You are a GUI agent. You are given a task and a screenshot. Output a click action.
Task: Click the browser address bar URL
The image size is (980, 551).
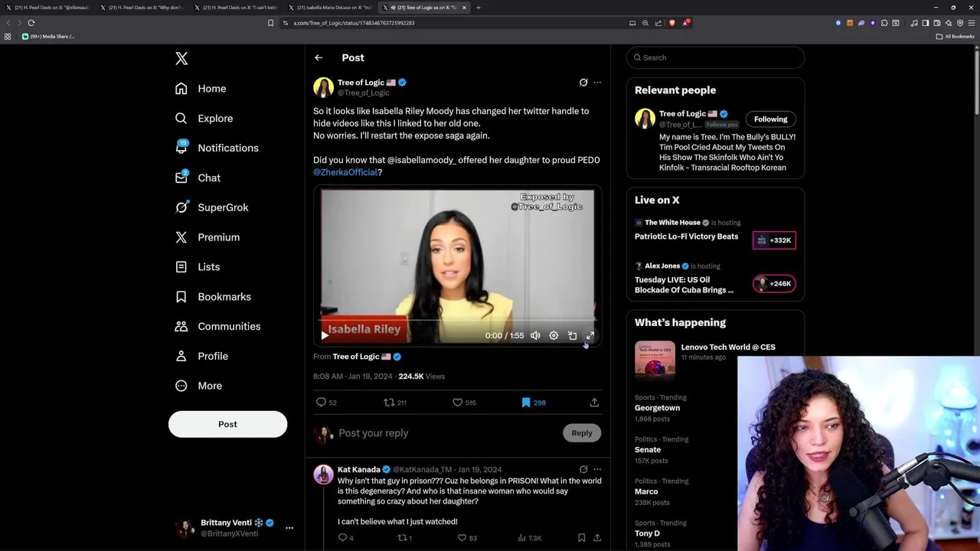pyautogui.click(x=354, y=23)
